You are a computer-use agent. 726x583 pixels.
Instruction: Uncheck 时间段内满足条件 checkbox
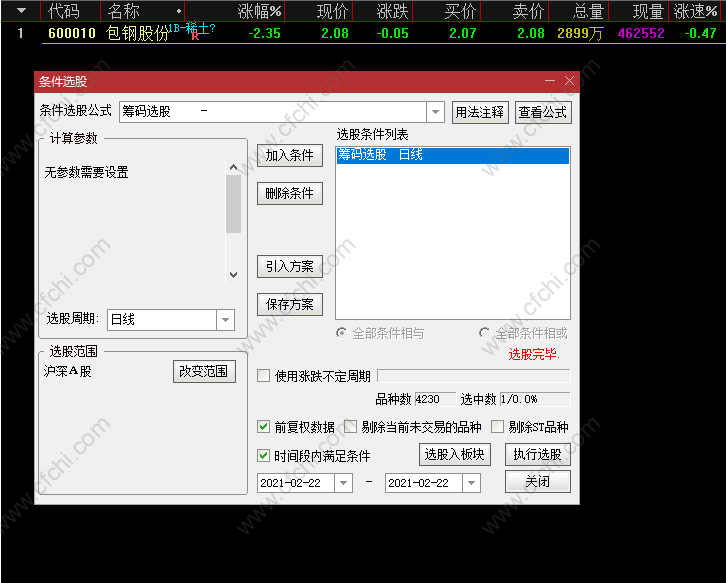[x=263, y=456]
